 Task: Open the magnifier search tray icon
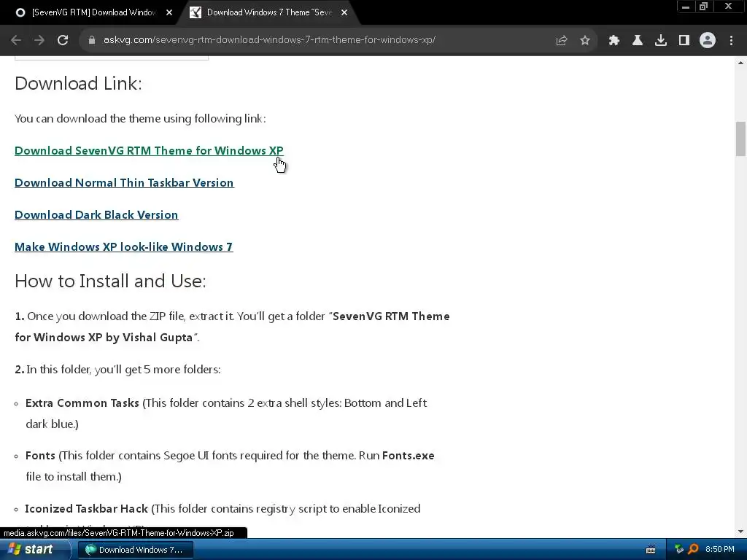pyautogui.click(x=693, y=550)
